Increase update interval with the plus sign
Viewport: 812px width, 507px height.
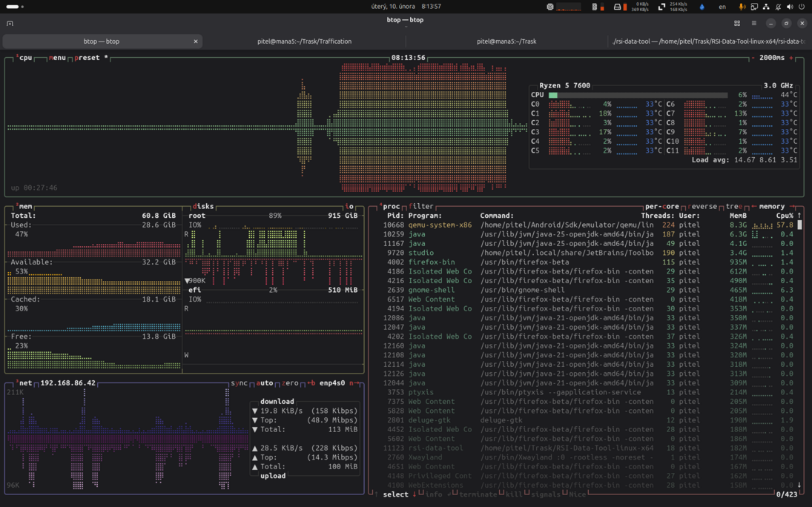[791, 58]
